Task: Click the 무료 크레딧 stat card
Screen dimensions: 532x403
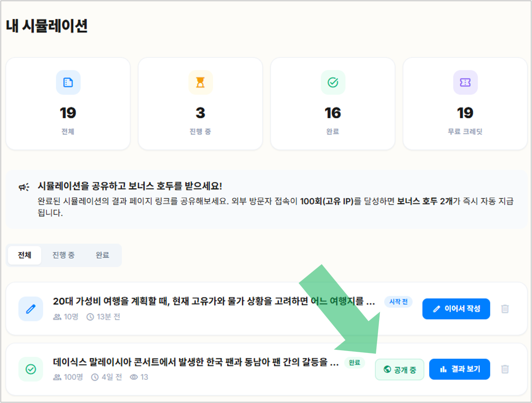Action: pos(465,104)
